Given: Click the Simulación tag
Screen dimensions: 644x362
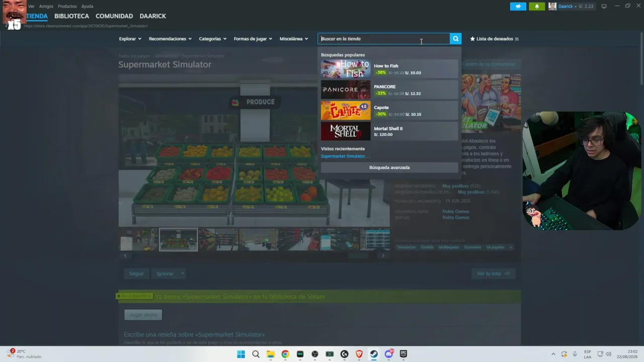Looking at the screenshot, I should pyautogui.click(x=407, y=247).
